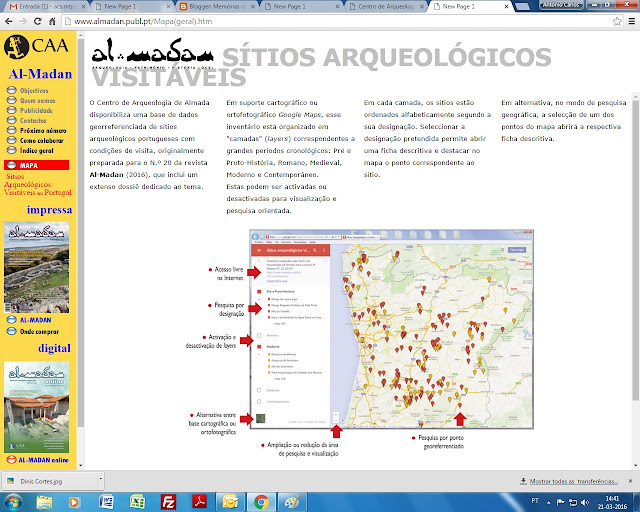Click the al-madan Arabic-style logo header

153,54
